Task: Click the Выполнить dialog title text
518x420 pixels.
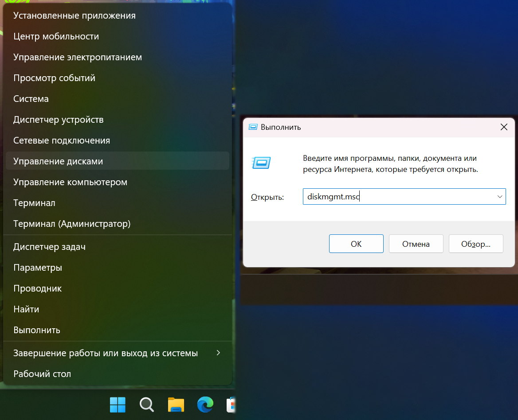Action: tap(281, 127)
